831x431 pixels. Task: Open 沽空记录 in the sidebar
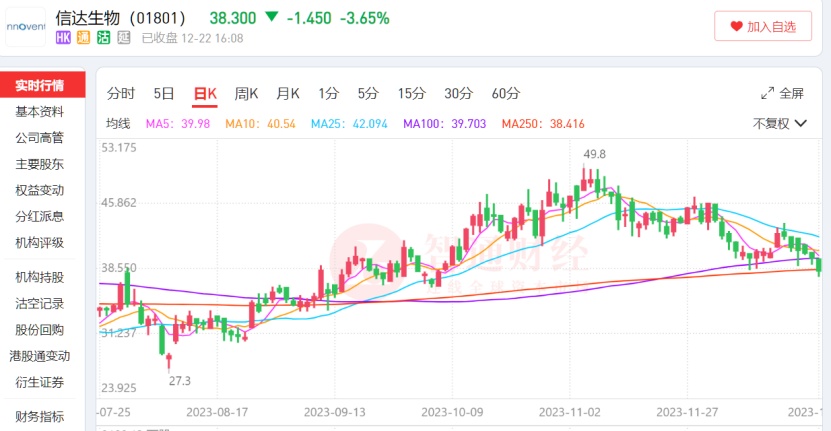(x=40, y=303)
